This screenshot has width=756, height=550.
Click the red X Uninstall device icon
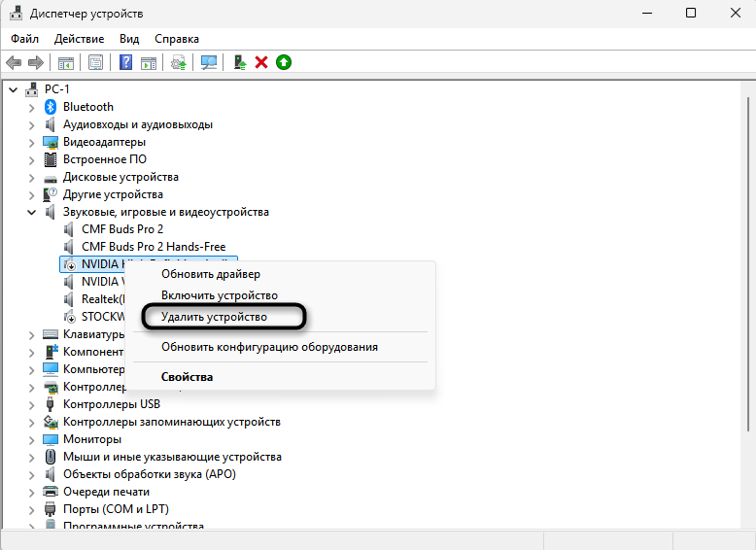[261, 62]
